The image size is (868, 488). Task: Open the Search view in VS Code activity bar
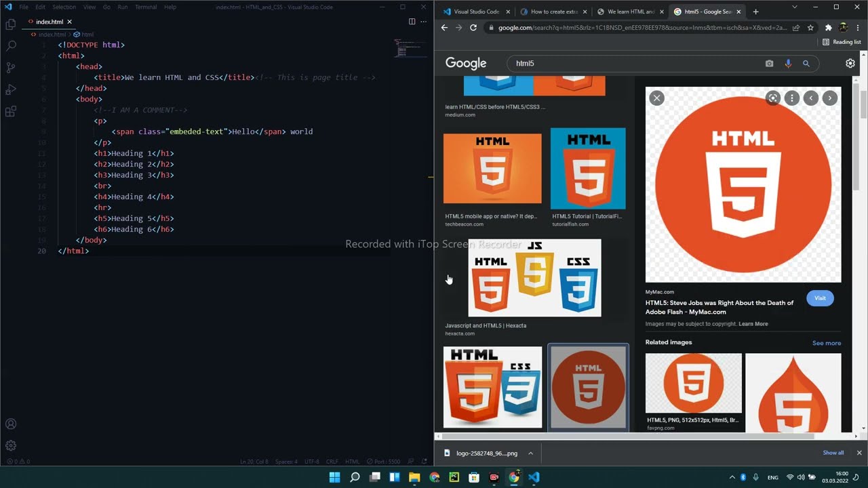(11, 46)
